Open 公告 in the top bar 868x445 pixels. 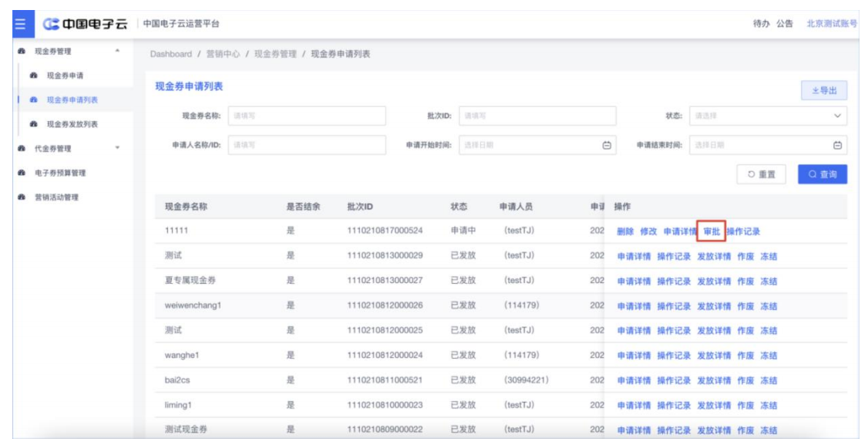(785, 24)
